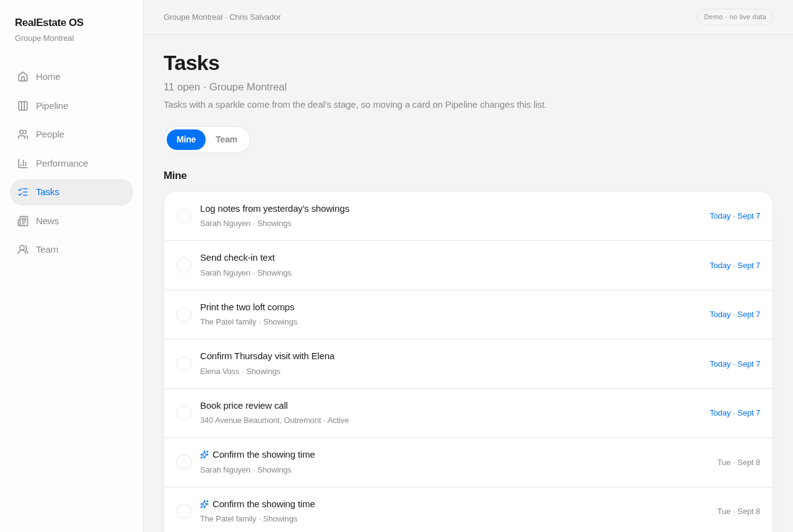
Task: Check off 'Send check-in text' task
Action: 184,265
